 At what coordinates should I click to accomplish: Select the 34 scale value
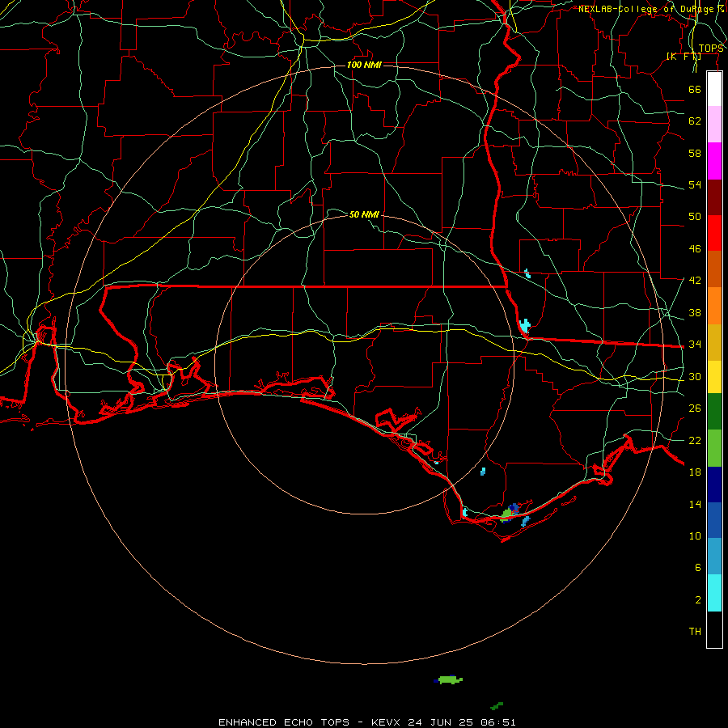695,344
